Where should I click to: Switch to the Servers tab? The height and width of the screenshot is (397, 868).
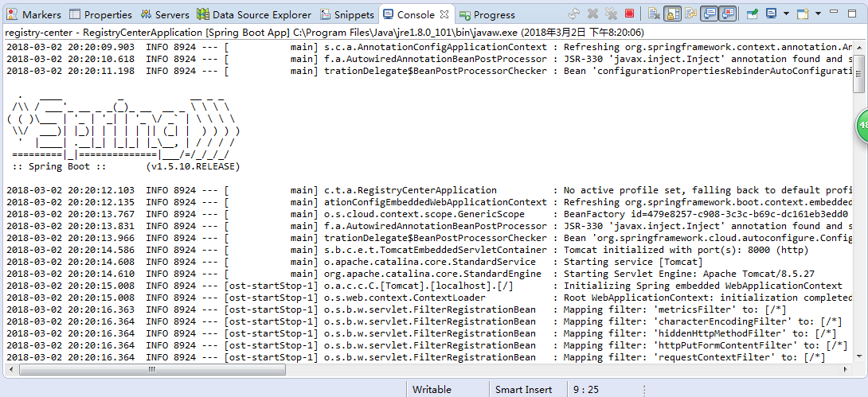pyautogui.click(x=165, y=14)
